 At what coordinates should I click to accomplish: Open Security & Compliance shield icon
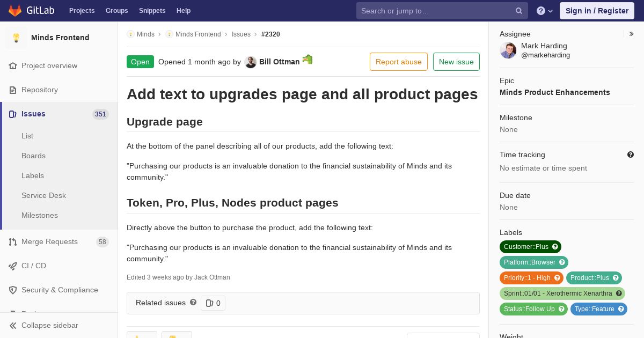pos(13,290)
